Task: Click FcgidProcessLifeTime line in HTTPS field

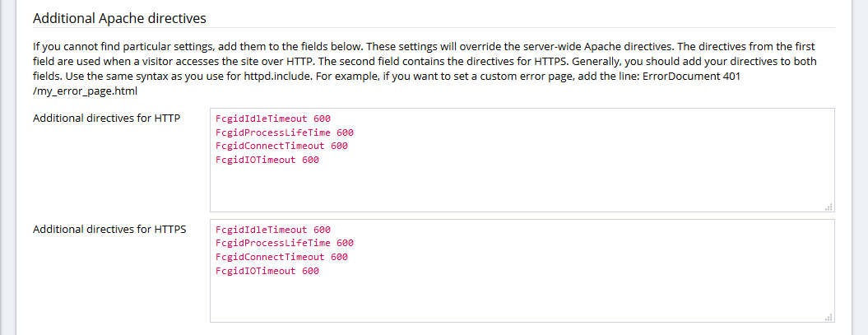Action: pyautogui.click(x=284, y=243)
